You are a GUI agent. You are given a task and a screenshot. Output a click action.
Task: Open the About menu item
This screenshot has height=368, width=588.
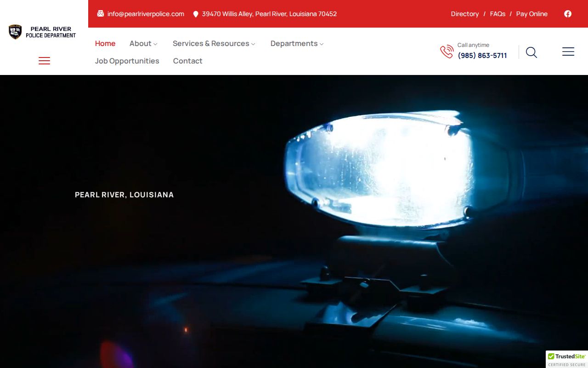tap(140, 43)
